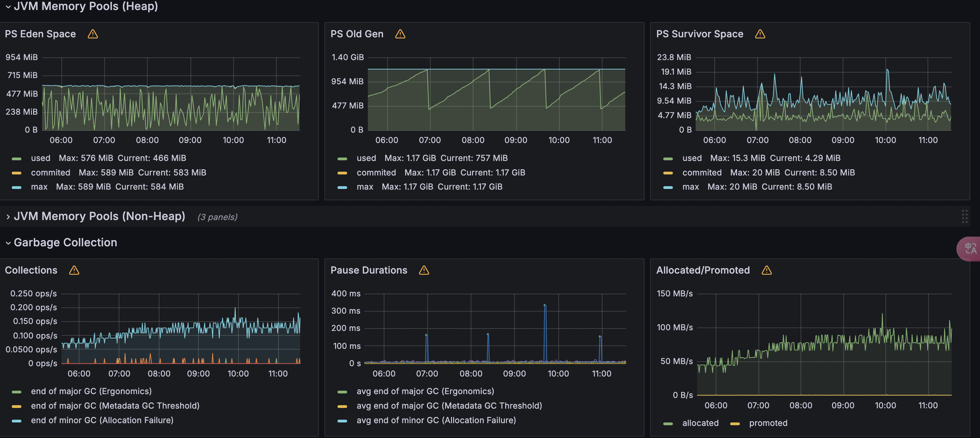Click Max: 576 MiB value in Eden legend
The width and height of the screenshot is (980, 438).
coord(86,158)
